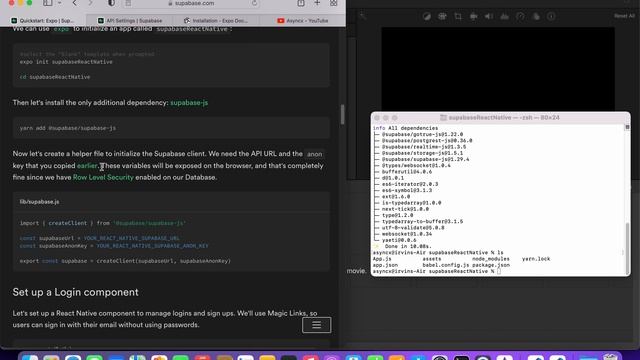640x360 pixels.
Task: Open iMovie cropping tool
Action: (x=458, y=16)
